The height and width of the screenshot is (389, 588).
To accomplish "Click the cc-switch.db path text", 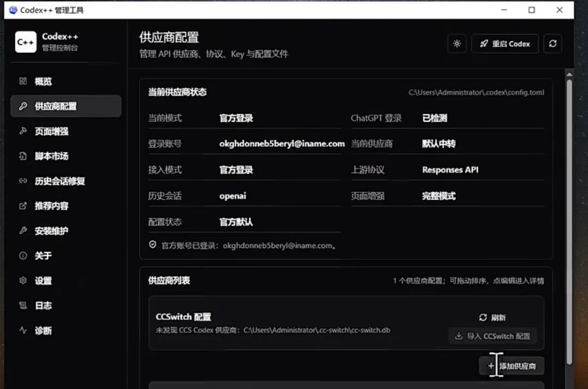I will (x=317, y=330).
